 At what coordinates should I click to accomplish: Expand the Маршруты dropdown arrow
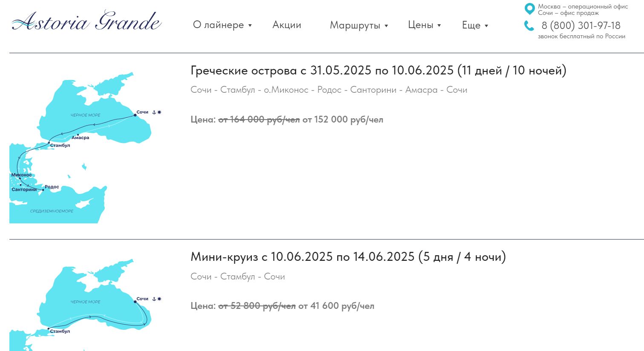click(386, 26)
